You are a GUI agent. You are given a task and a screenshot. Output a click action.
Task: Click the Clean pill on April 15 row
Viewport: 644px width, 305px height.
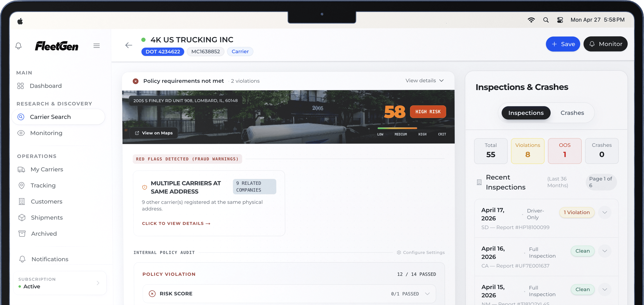pyautogui.click(x=582, y=289)
